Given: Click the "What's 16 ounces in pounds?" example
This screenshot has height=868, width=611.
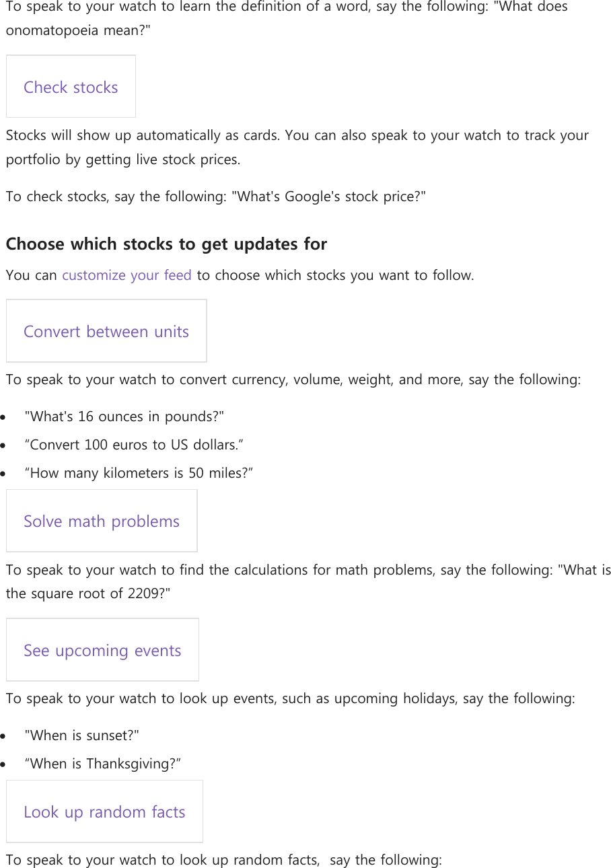Looking at the screenshot, I should pos(124,417).
